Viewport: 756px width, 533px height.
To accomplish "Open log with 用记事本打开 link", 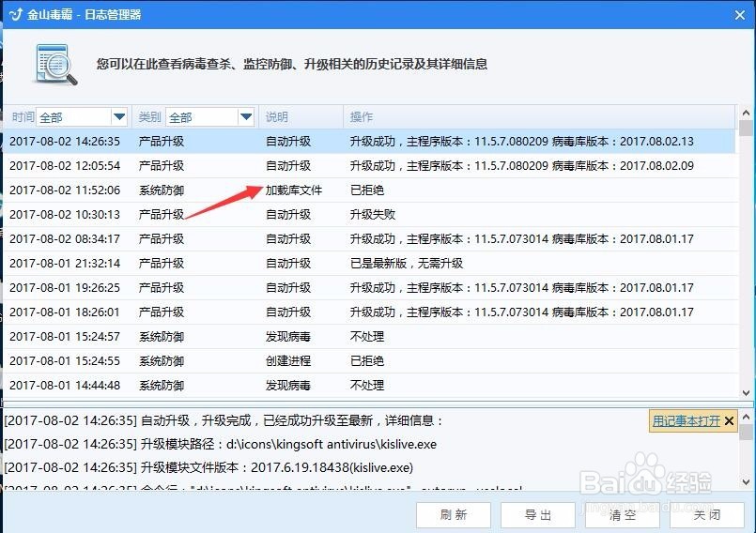I will tap(687, 420).
